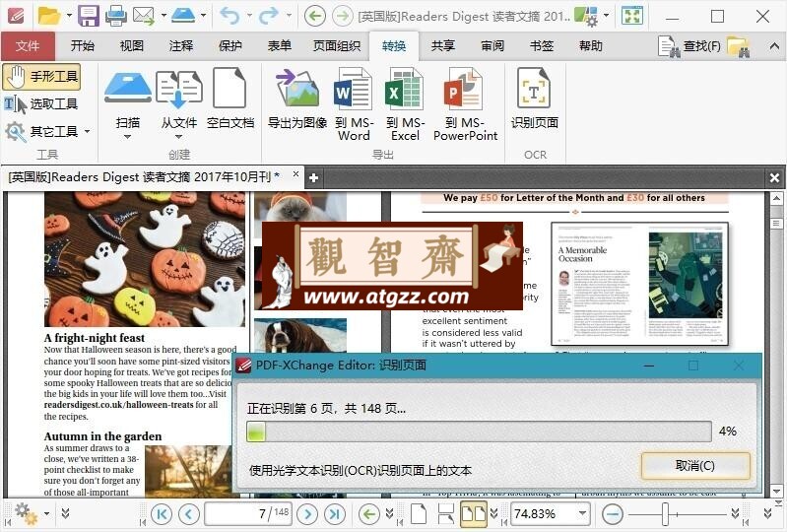787x532 pixels.
Task: Click 导出为图像 export to image
Action: point(297,98)
